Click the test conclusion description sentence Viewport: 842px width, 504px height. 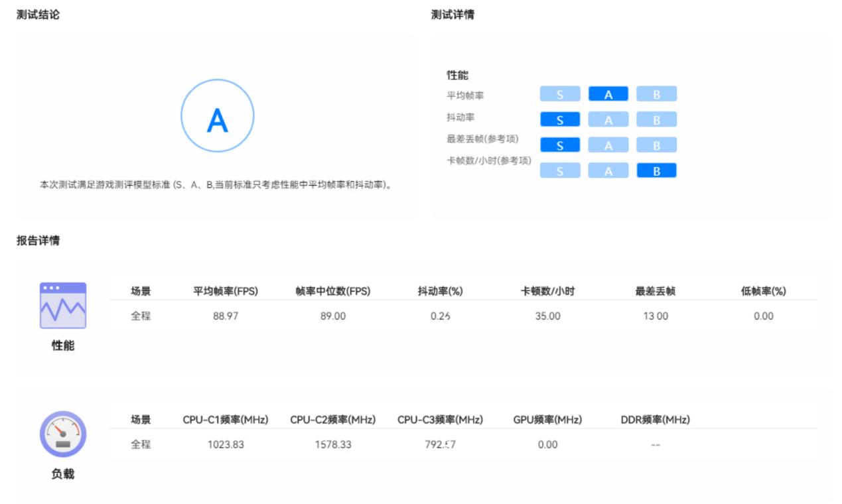click(x=216, y=186)
